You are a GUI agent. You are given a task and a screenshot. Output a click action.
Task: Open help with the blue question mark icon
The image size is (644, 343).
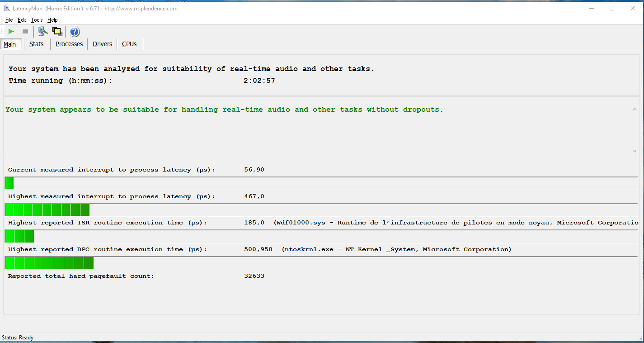75,32
